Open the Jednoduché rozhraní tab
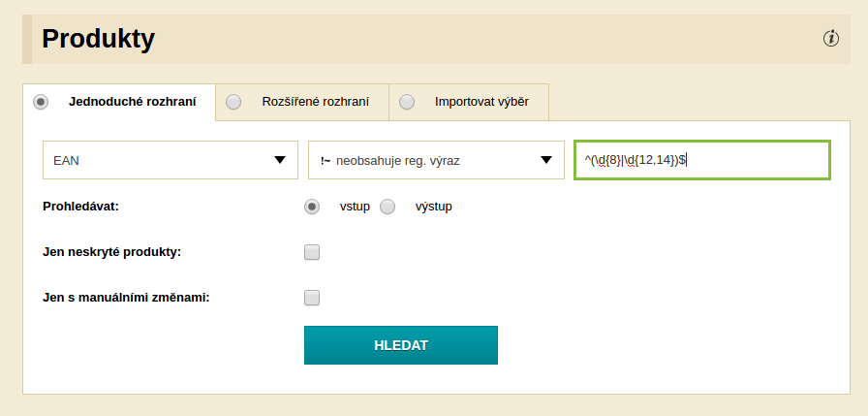The width and height of the screenshot is (868, 416). click(119, 102)
